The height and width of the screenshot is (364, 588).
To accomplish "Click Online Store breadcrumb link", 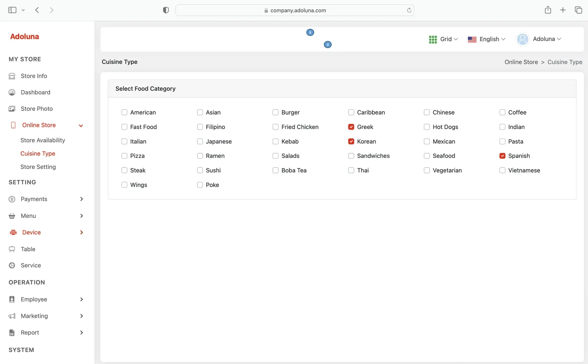I will point(521,62).
